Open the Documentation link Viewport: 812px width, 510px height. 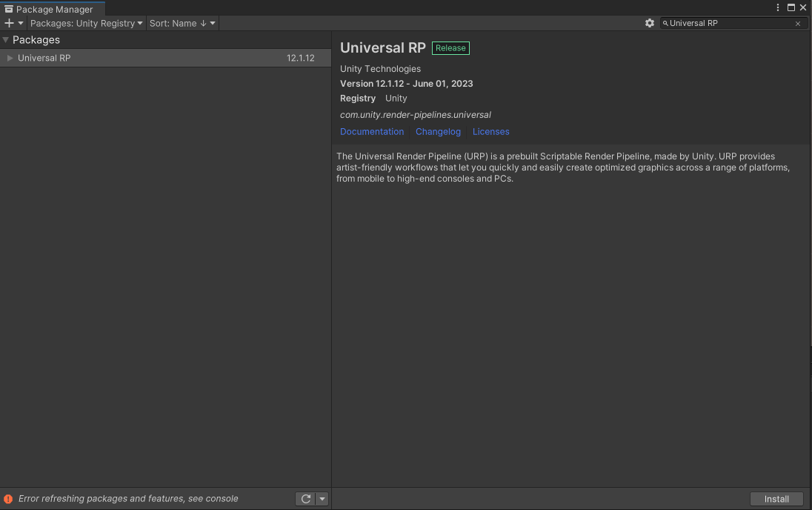click(x=372, y=132)
